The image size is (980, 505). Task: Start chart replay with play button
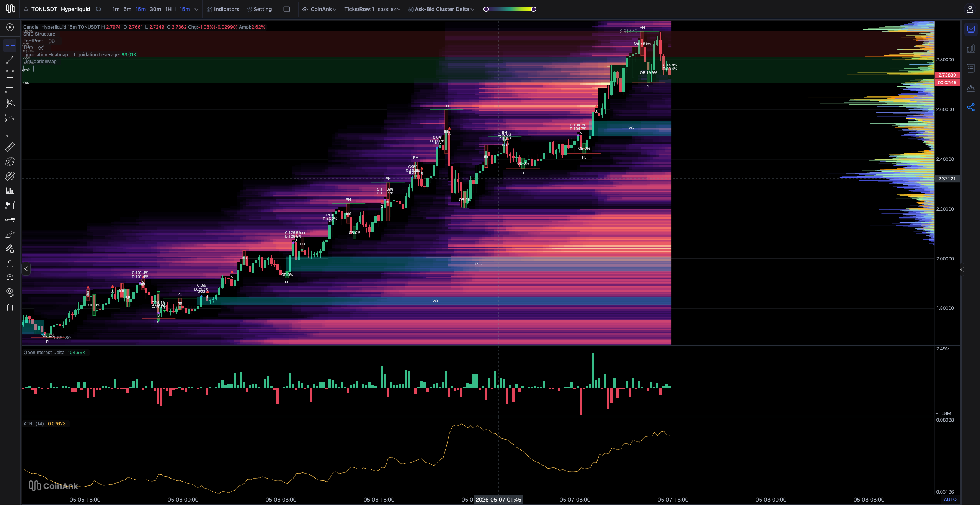[10, 27]
